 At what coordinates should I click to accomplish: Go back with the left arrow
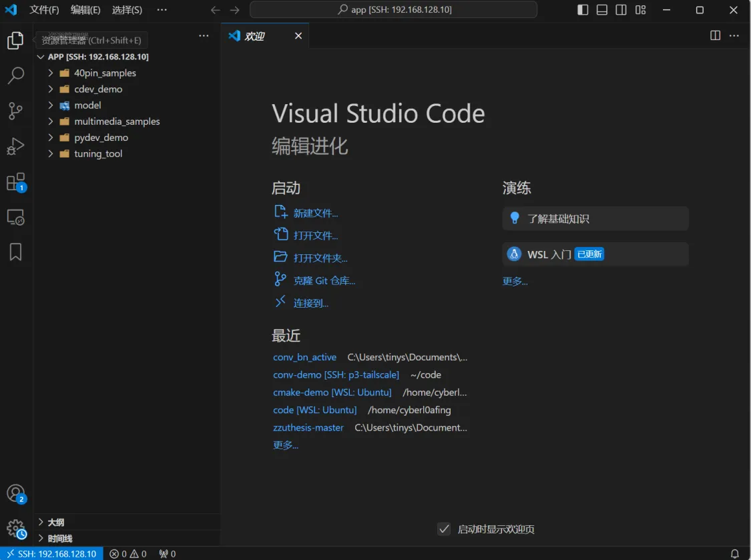coord(216,10)
